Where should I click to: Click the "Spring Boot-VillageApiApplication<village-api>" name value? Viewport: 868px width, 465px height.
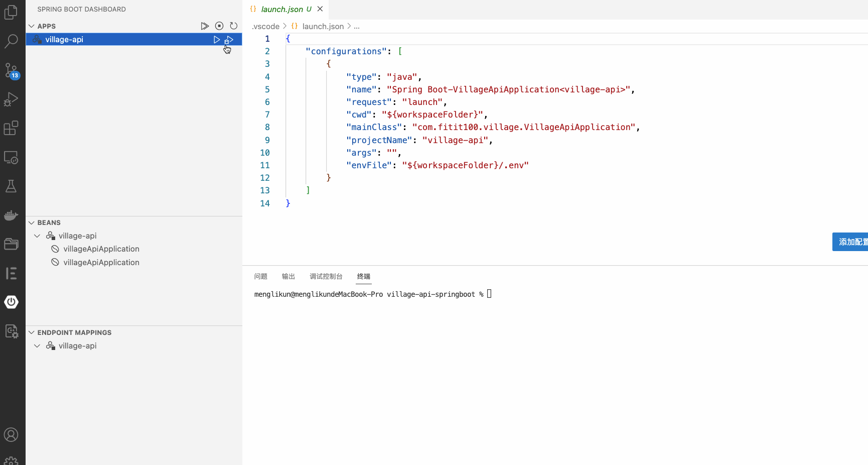508,89
